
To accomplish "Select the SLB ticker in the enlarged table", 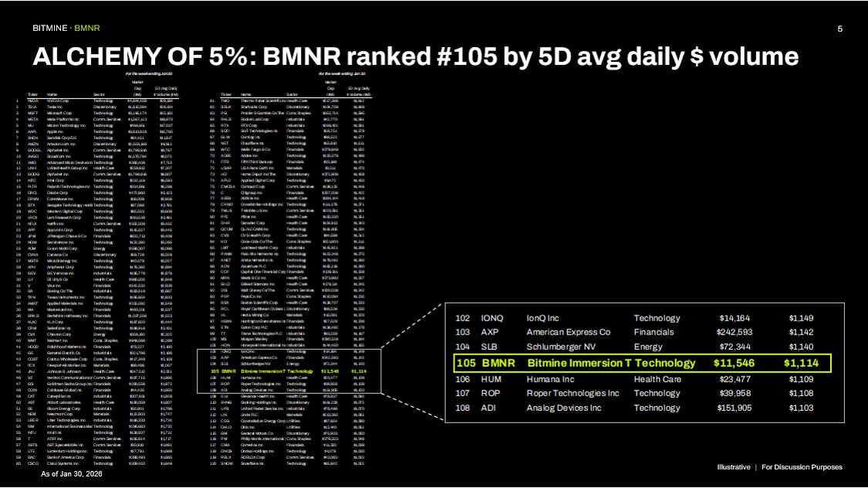I will click(489, 347).
